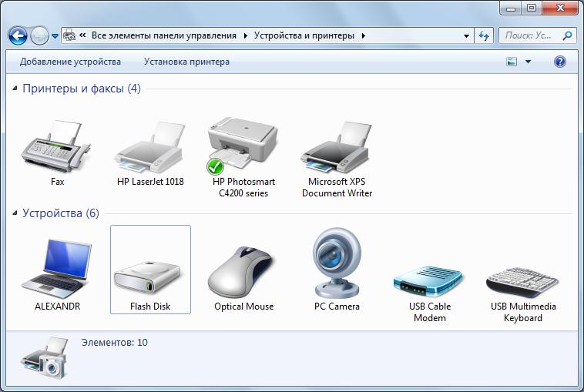Open the view options dropdown arrow
Image resolution: width=584 pixels, height=392 pixels.
coord(528,62)
